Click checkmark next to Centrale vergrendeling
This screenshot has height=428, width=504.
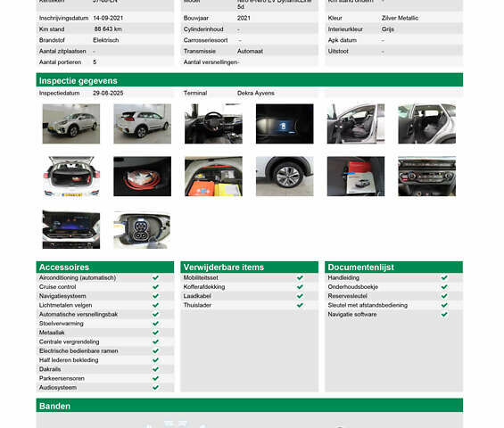[x=155, y=342]
